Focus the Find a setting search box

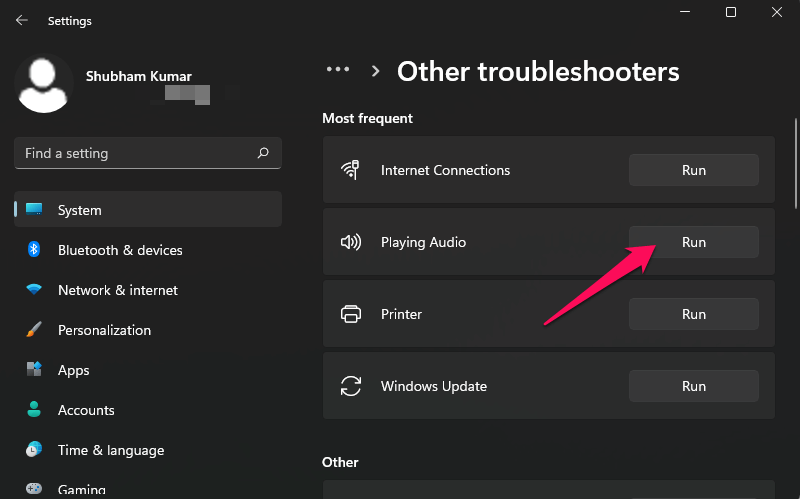[135, 154]
